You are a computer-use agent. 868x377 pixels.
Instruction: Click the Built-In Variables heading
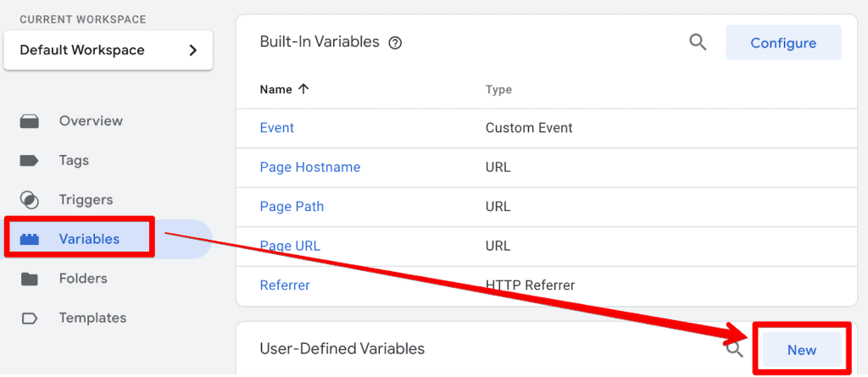320,42
